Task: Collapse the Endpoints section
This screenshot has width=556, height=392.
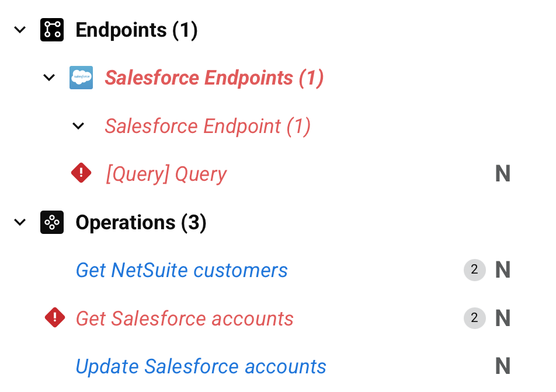Action: click(x=20, y=30)
